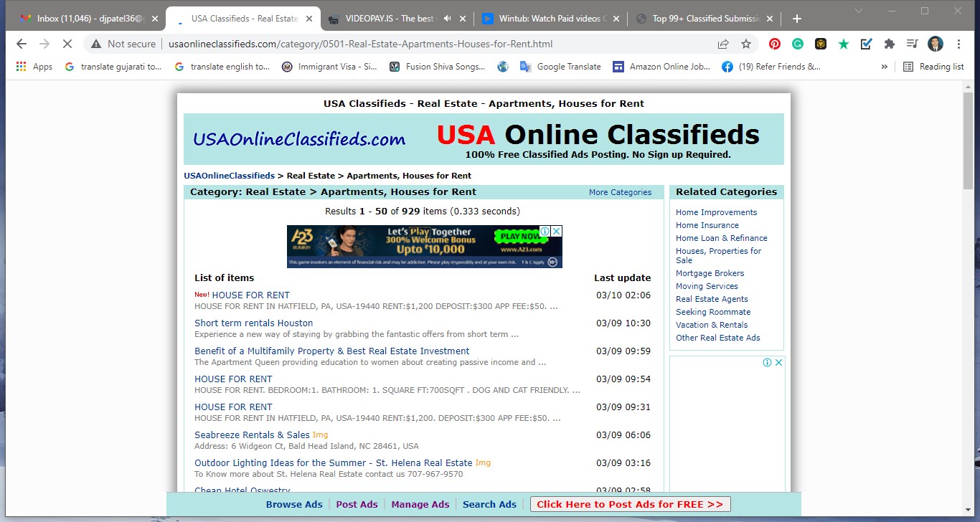Click Post Ads in the bottom bar

(x=357, y=504)
